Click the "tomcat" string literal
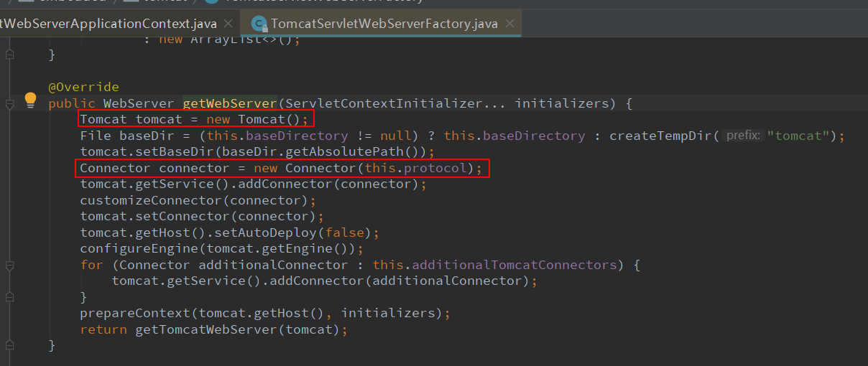The image size is (868, 366). pyautogui.click(x=802, y=136)
